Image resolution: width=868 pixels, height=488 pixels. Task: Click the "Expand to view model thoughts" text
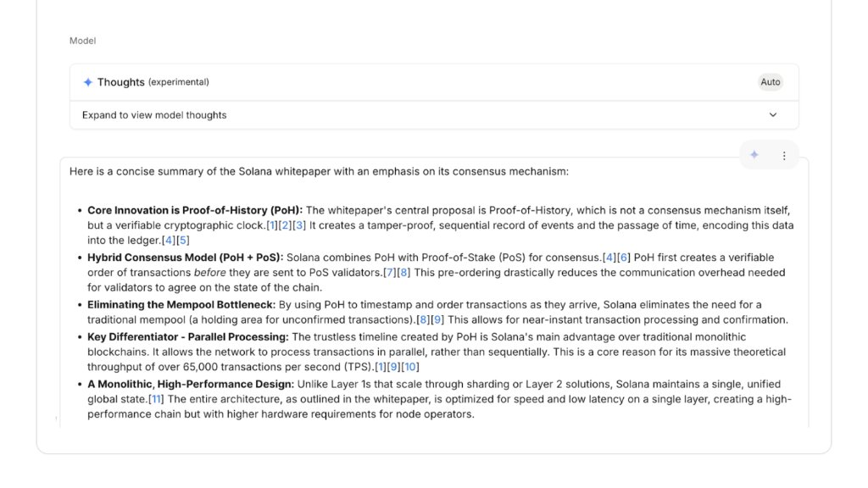(x=154, y=115)
